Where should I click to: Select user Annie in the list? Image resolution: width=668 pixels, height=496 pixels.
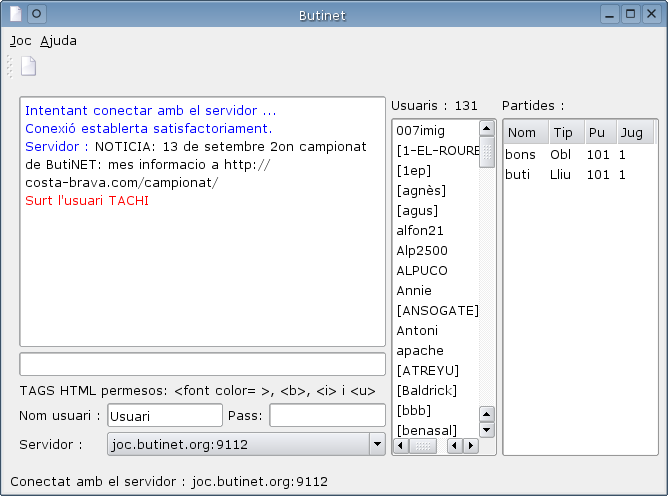pyautogui.click(x=437, y=291)
